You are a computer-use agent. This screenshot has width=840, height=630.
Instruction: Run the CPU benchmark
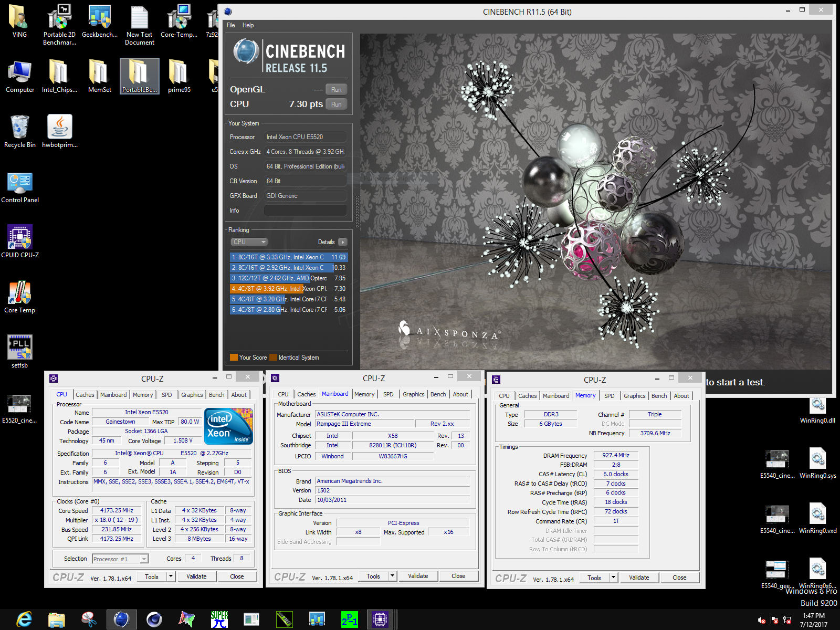pos(337,104)
